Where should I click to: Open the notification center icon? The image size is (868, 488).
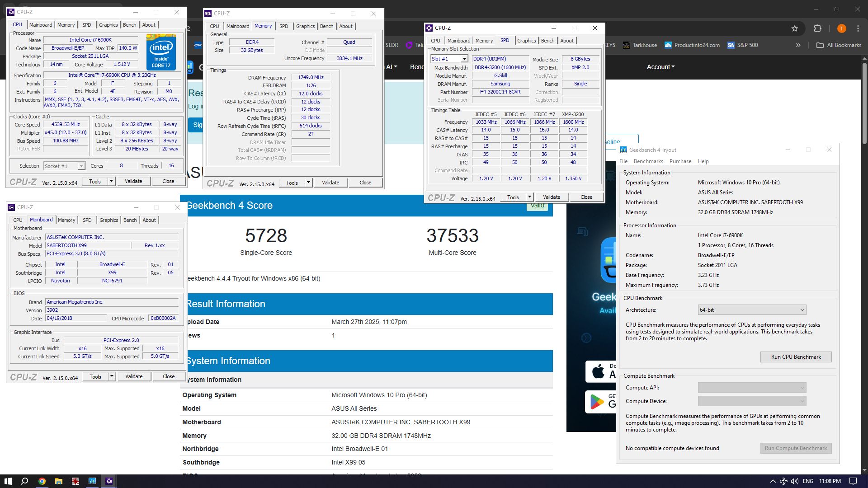point(853,481)
